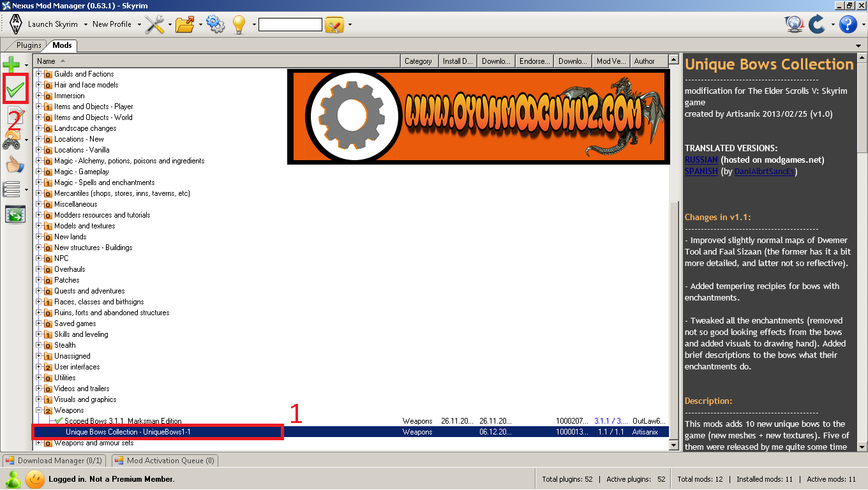Open the DaniAlbrtSancEs author link
Image resolution: width=868 pixels, height=490 pixels.
(x=765, y=171)
